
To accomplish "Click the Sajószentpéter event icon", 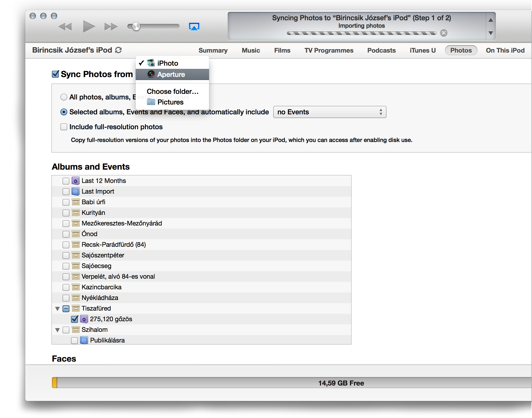I will 76,255.
